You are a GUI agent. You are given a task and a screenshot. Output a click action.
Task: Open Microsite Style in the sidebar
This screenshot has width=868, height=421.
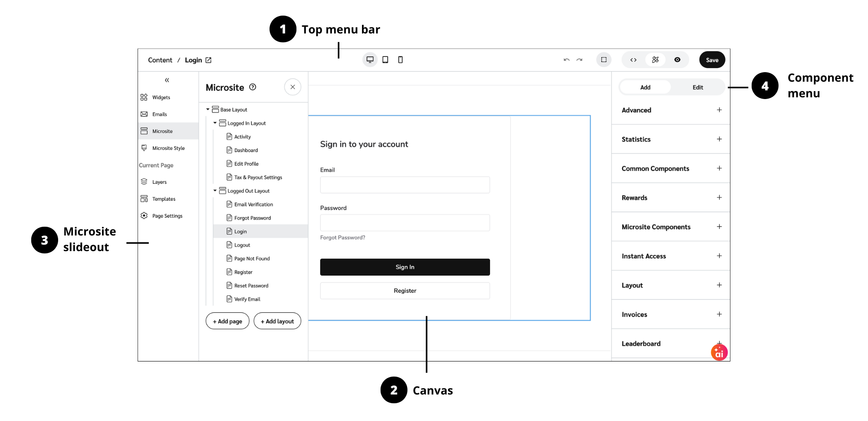[168, 148]
